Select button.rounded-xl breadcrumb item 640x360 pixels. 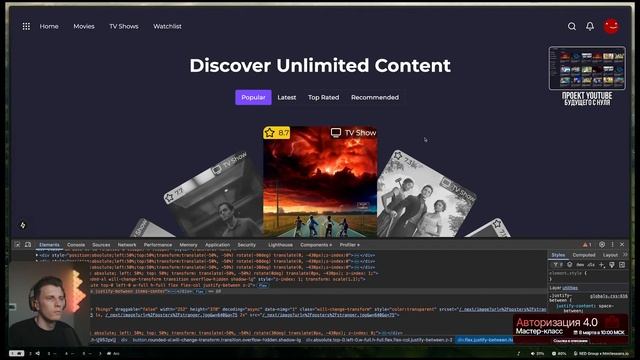pyautogui.click(x=217, y=340)
